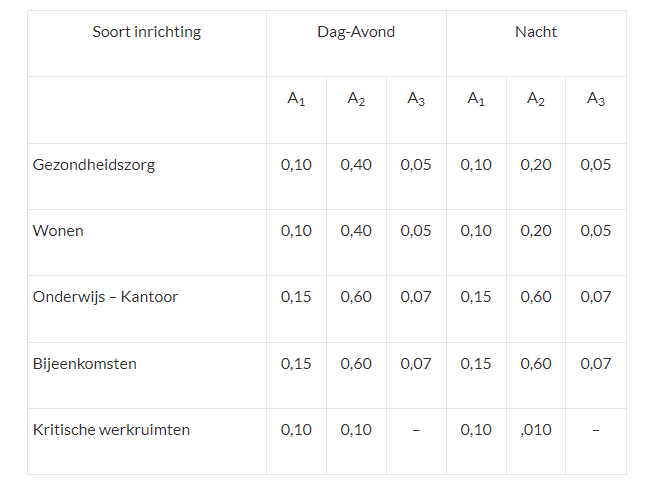Select Onderwijs – Kantoor Dag-Avond A1 value 0,15
Image resolution: width=654 pixels, height=499 pixels.
pyautogui.click(x=296, y=297)
